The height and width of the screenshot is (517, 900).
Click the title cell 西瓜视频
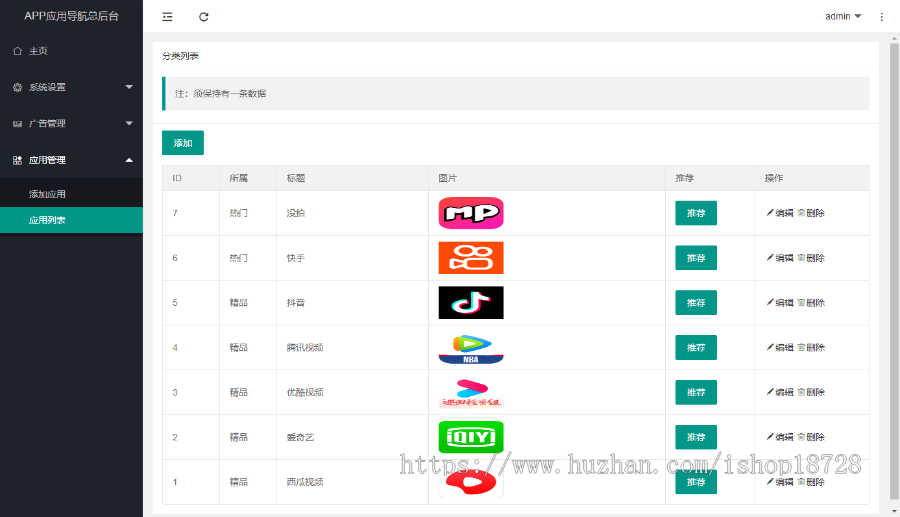pos(305,482)
